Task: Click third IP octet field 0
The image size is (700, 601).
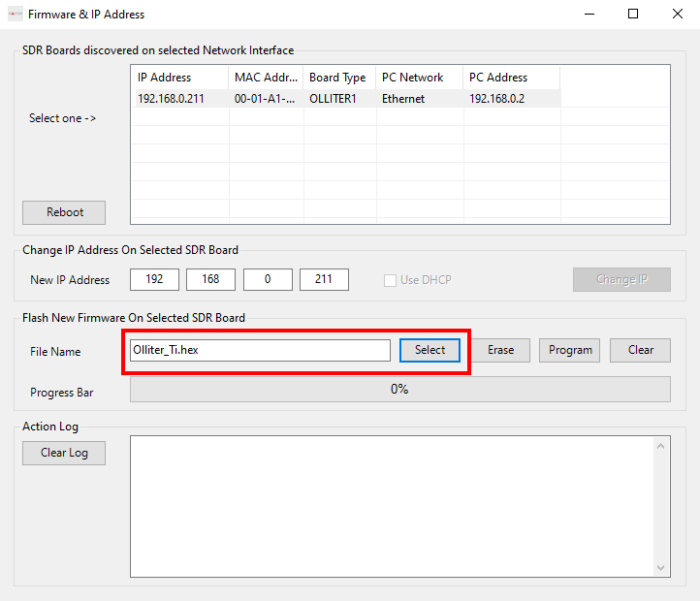Action: tap(268, 279)
